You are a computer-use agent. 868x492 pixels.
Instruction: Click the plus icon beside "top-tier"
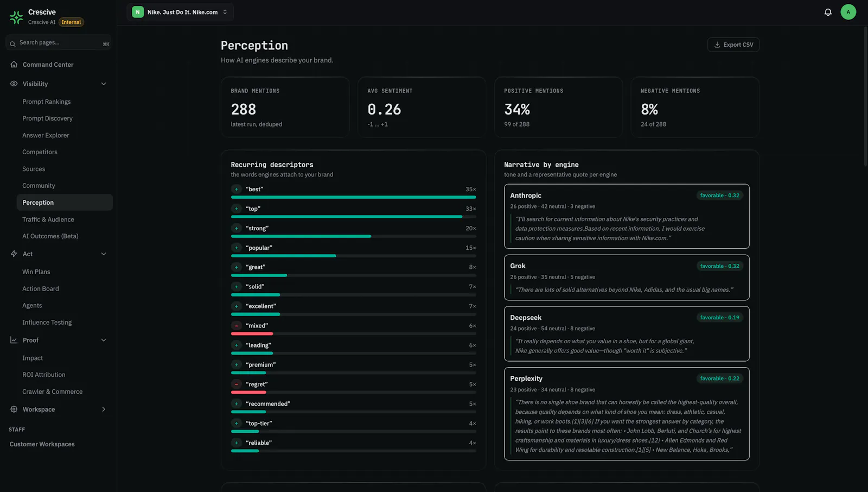[x=237, y=424]
